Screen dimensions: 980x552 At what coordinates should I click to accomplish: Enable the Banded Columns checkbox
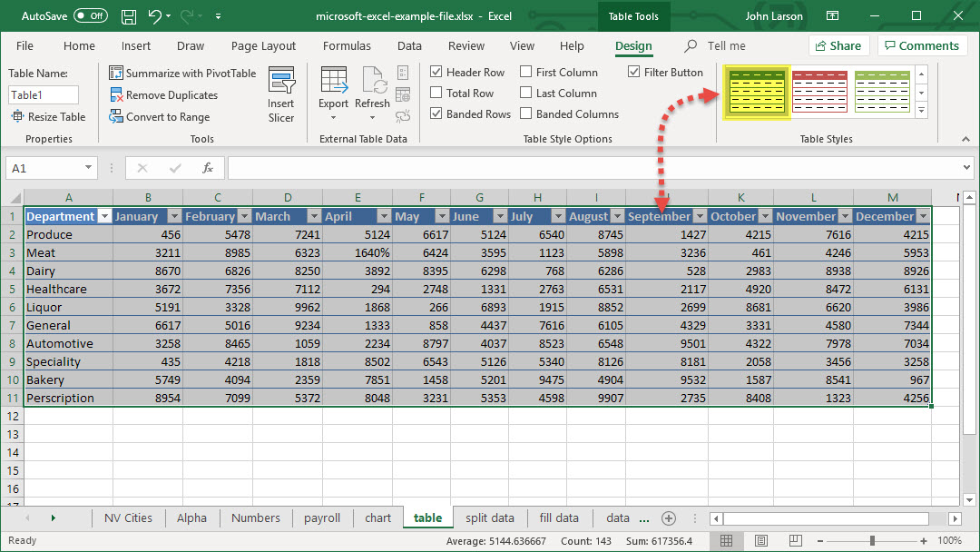526,114
